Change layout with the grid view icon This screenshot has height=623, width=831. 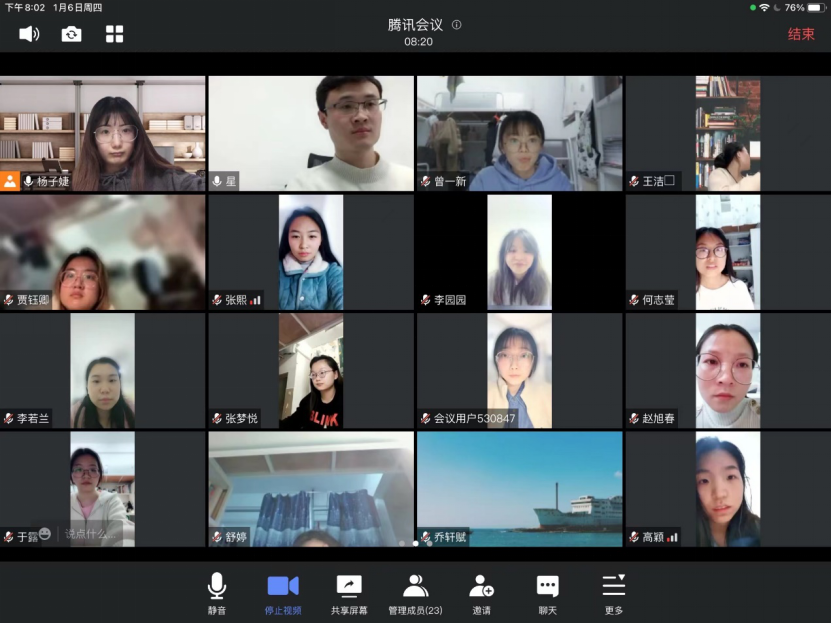point(115,34)
